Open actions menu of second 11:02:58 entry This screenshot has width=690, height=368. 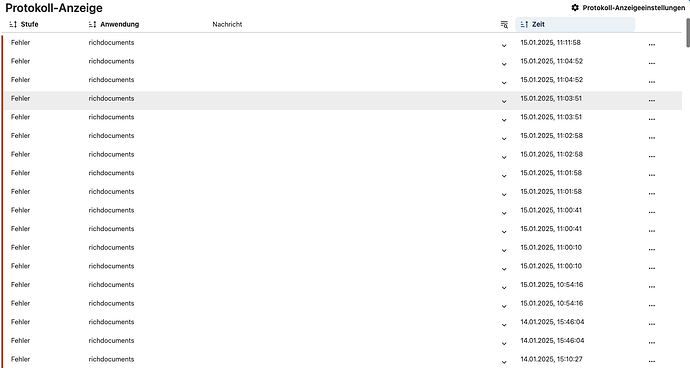coord(652,156)
